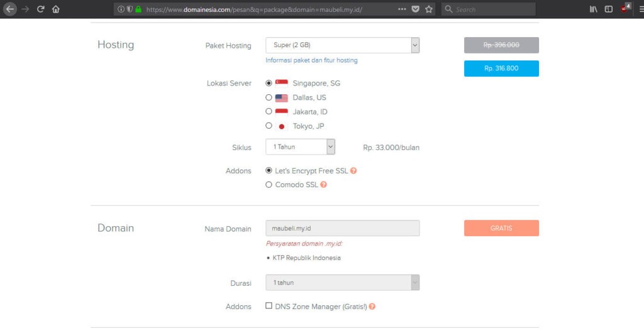Viewport: 644px width, 331px height.
Task: Click the Japan flag icon
Action: click(x=281, y=126)
